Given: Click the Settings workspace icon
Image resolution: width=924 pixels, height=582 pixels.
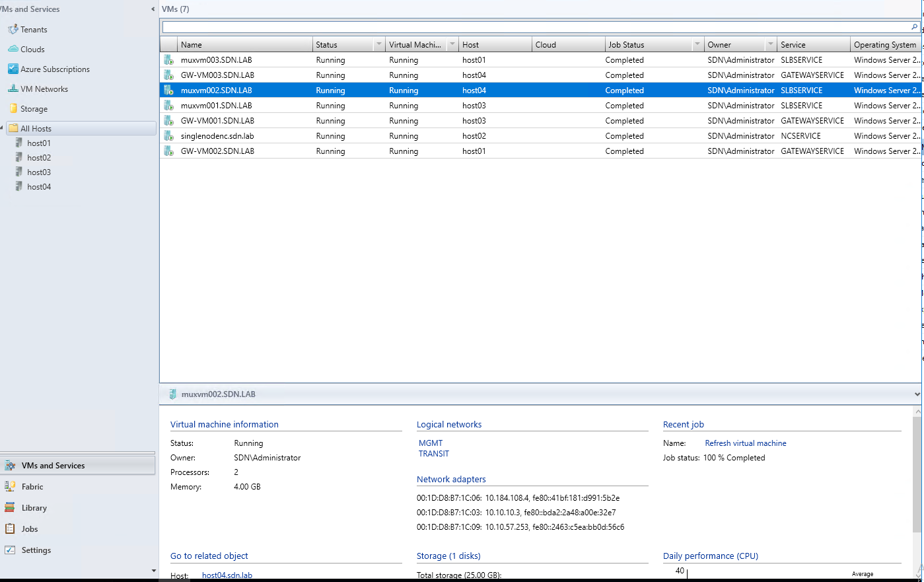Looking at the screenshot, I should (x=10, y=550).
